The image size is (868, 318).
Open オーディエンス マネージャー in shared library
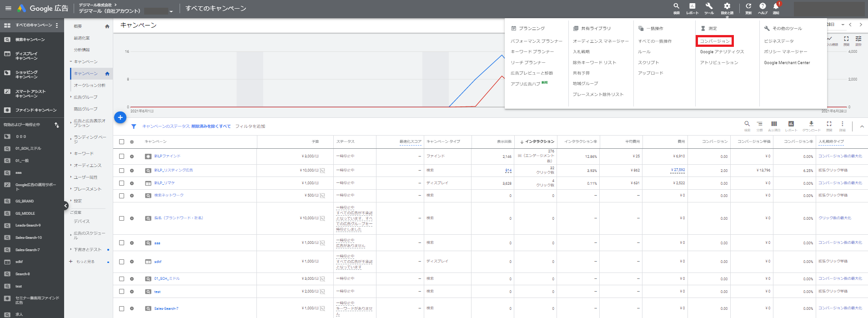tap(601, 41)
